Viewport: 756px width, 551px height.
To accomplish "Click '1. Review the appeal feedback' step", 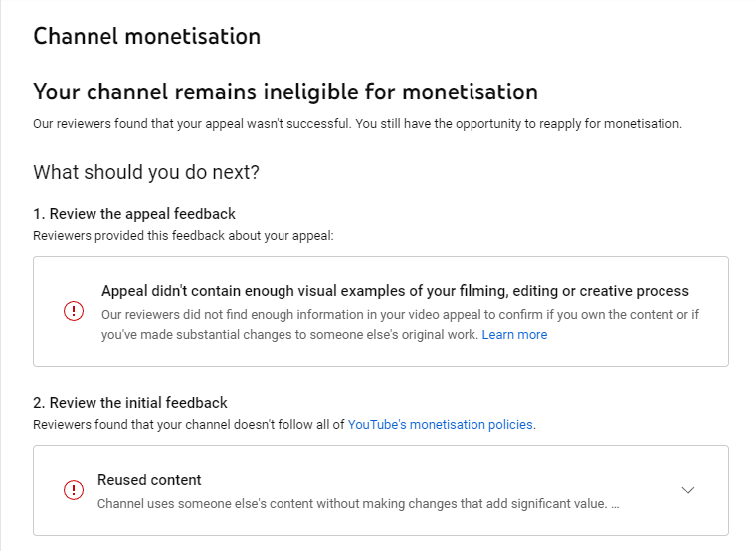I will [134, 214].
